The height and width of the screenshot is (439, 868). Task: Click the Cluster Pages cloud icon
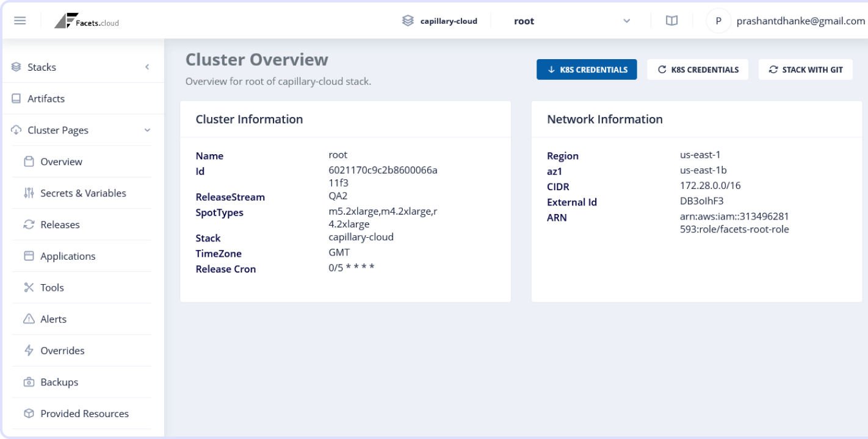(16, 130)
